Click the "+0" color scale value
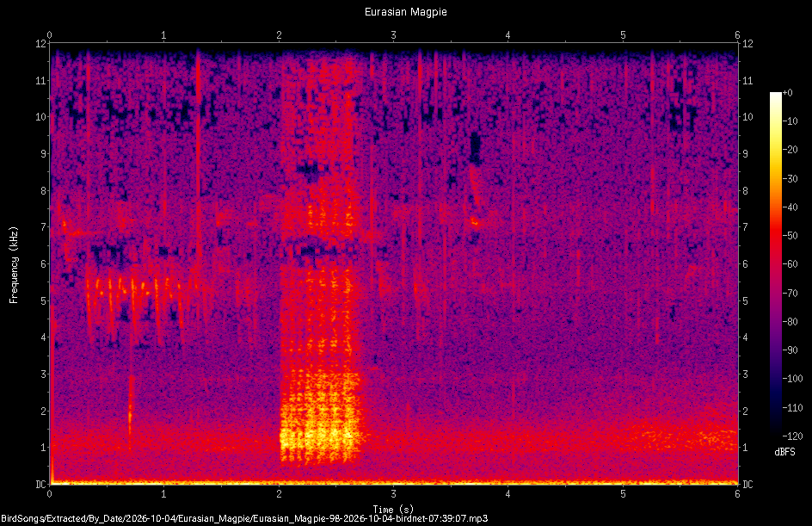Viewport: 812px width, 526px height. pos(787,93)
